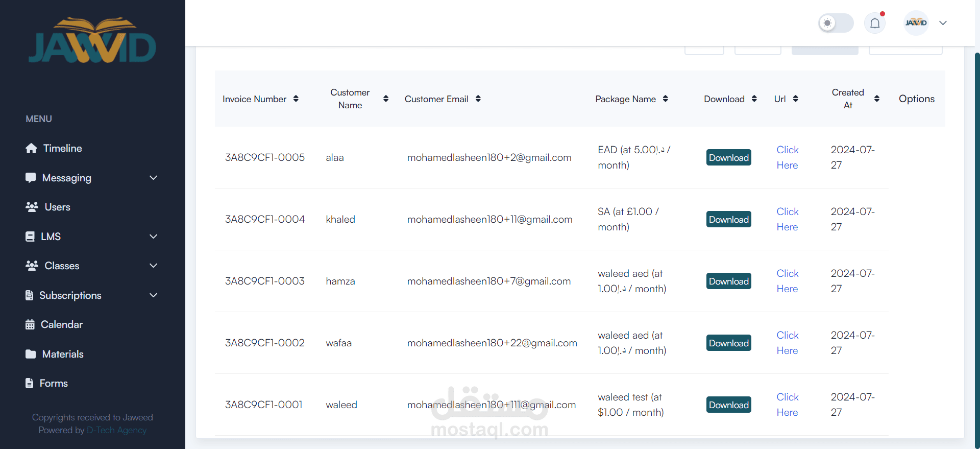Click the Forms document icon
The width and height of the screenshot is (980, 449).
30,383
